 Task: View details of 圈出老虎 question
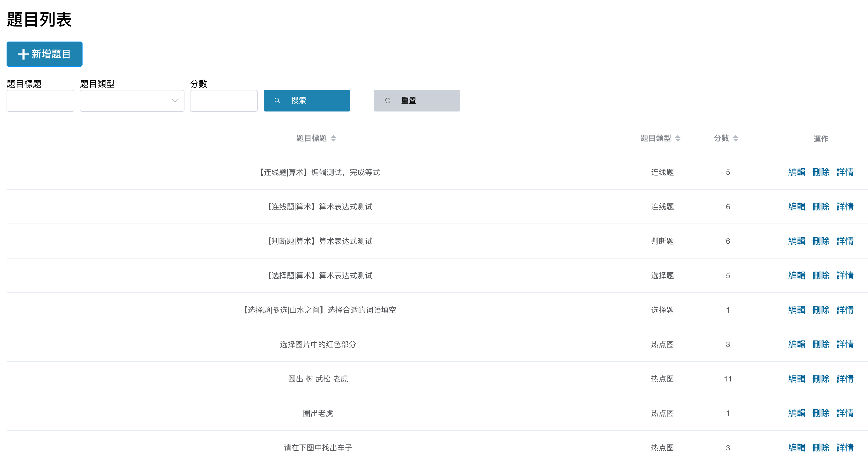(845, 413)
